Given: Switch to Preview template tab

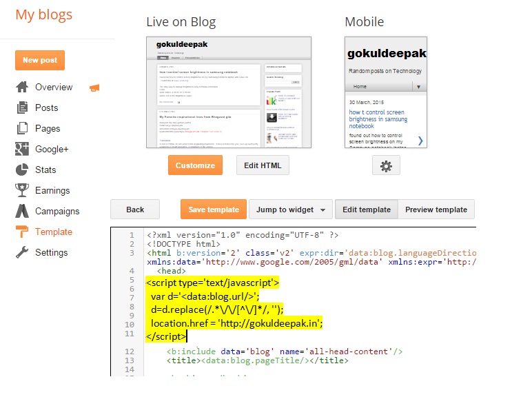Looking at the screenshot, I should (x=436, y=210).
